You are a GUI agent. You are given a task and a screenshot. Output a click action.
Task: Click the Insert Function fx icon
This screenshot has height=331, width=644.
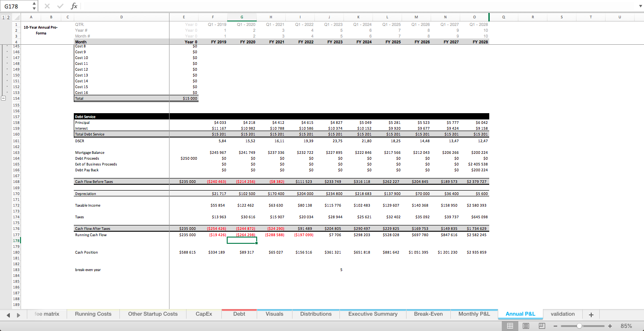(x=74, y=6)
